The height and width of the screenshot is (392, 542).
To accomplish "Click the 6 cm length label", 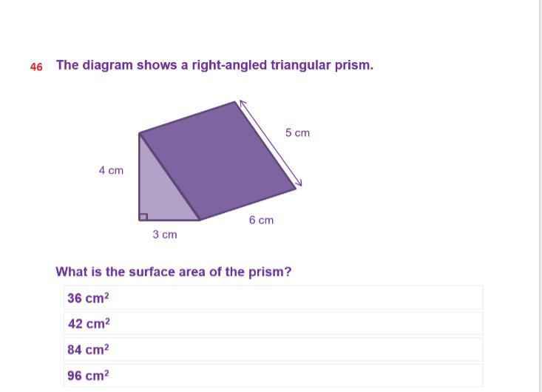I will click(261, 220).
